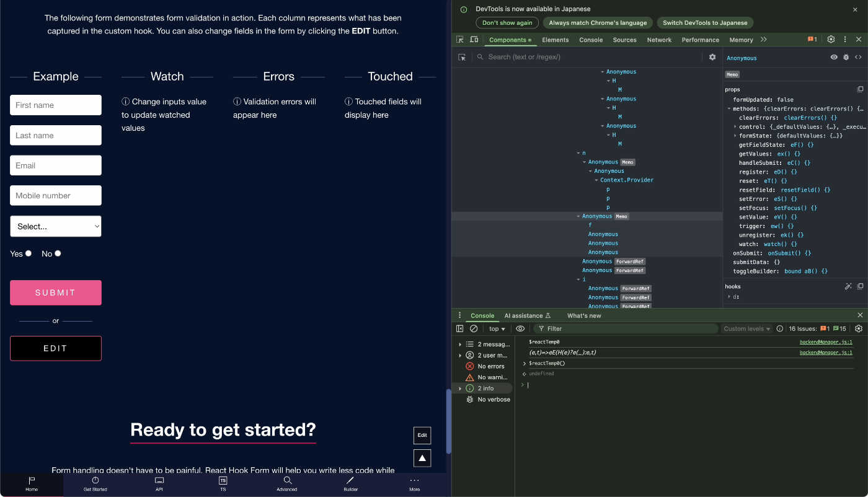Screen dimensions: 868x497
Task: Clear the console using the clear icon
Action: coord(473,328)
